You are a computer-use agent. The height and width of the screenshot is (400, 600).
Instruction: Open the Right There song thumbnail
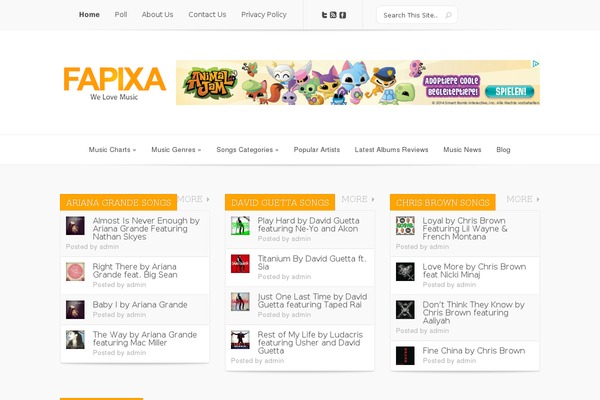(x=75, y=271)
